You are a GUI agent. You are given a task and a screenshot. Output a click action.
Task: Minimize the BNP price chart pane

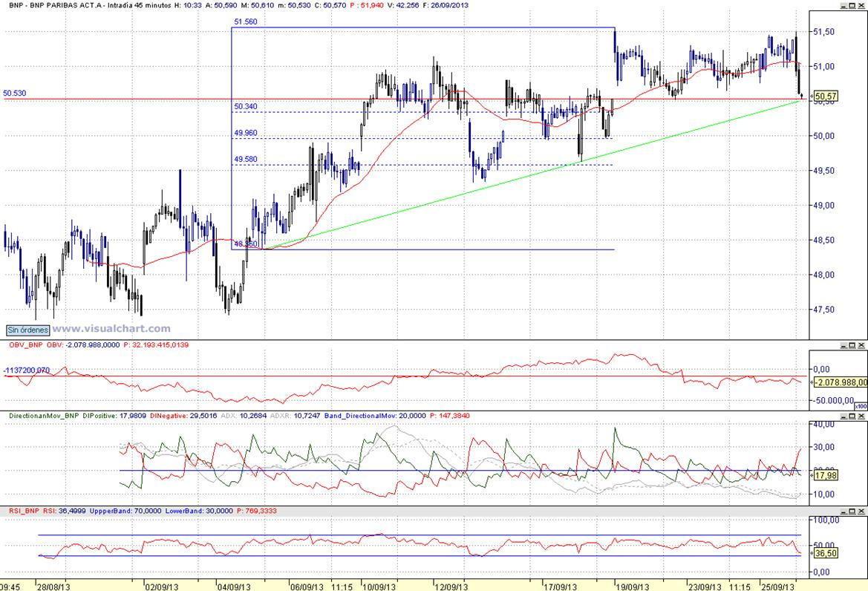(x=843, y=5)
